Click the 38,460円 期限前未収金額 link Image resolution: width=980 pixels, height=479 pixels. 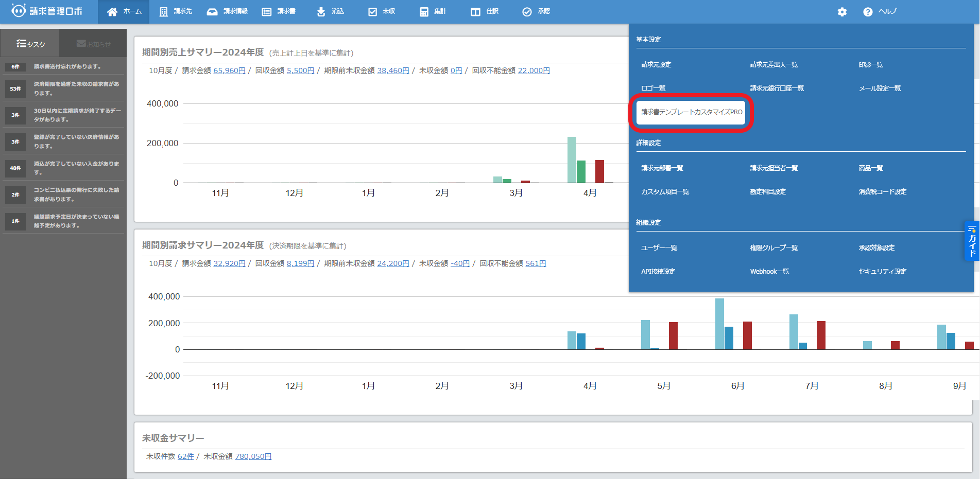[x=393, y=70]
